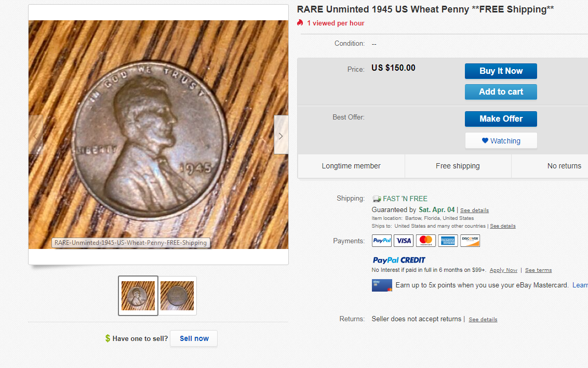Select the first coin front thumbnail
The image size is (588, 368).
(x=138, y=295)
